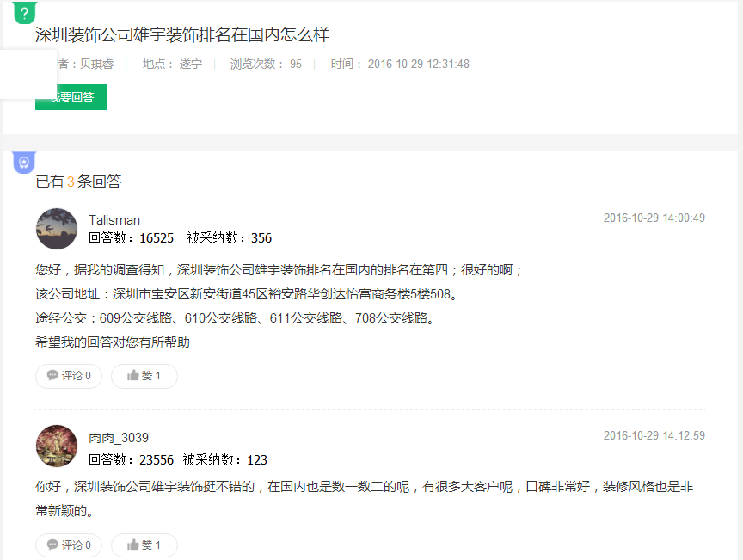Click Talisman's avatar picture
The height and width of the screenshot is (560, 743).
(56, 228)
